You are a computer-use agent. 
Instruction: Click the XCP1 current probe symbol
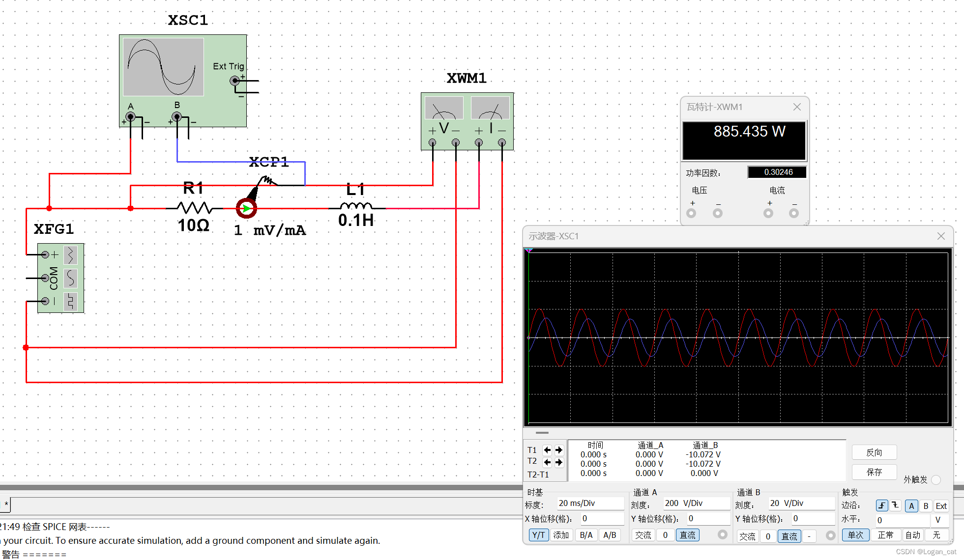point(246,208)
